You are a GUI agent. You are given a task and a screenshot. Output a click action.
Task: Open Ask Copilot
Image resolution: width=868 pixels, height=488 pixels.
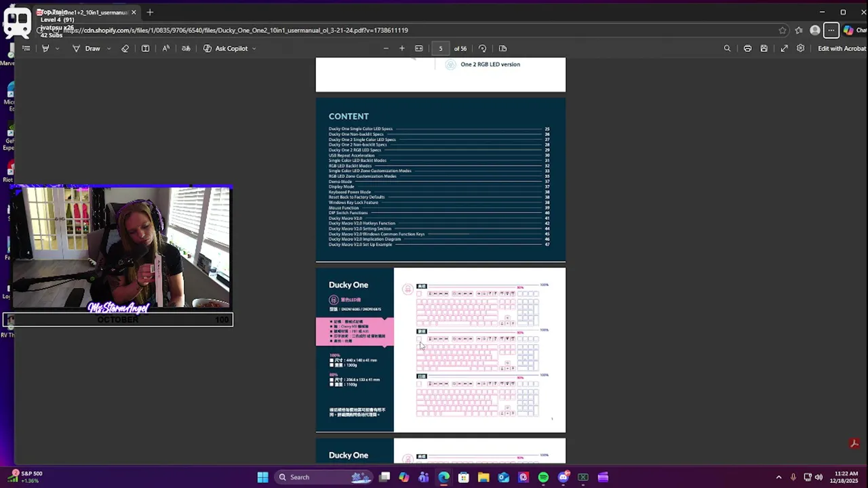226,48
